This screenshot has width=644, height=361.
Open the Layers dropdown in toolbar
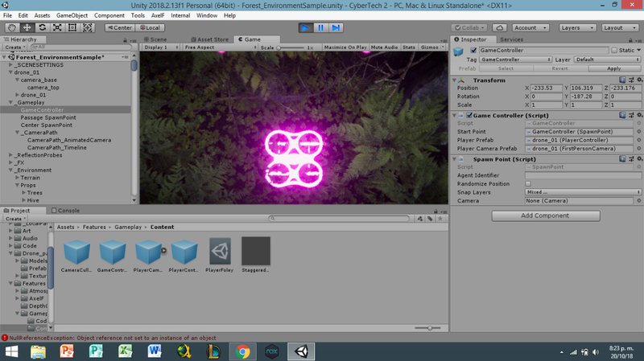(x=577, y=27)
